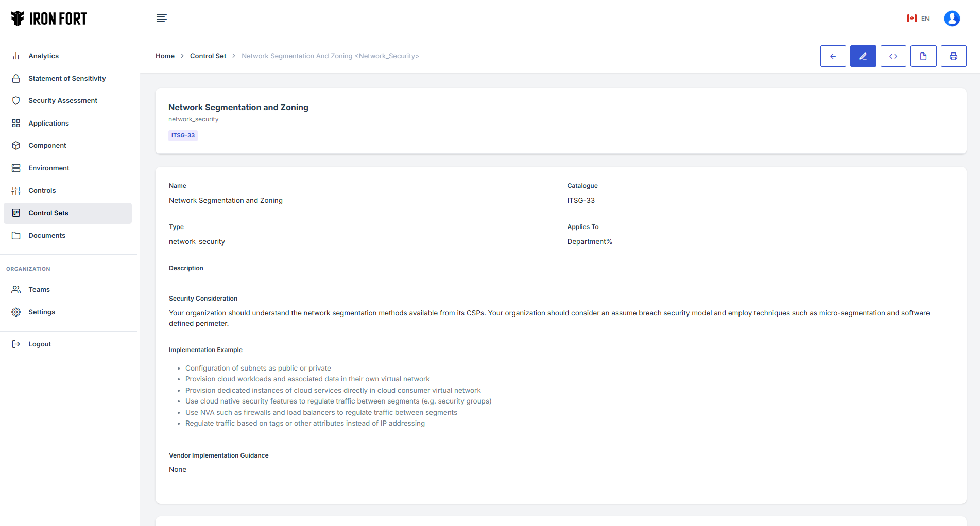Click the back arrow button
This screenshot has height=526, width=980.
833,56
